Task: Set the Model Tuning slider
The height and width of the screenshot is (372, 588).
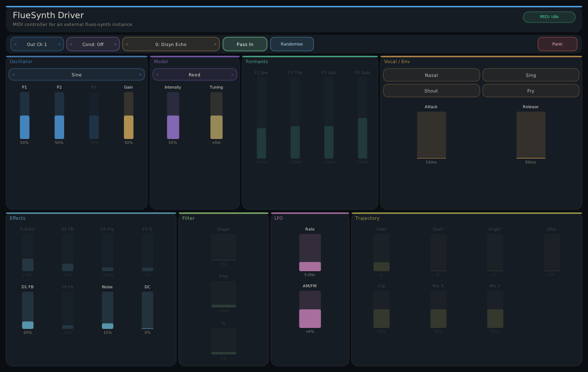Action: (217, 116)
